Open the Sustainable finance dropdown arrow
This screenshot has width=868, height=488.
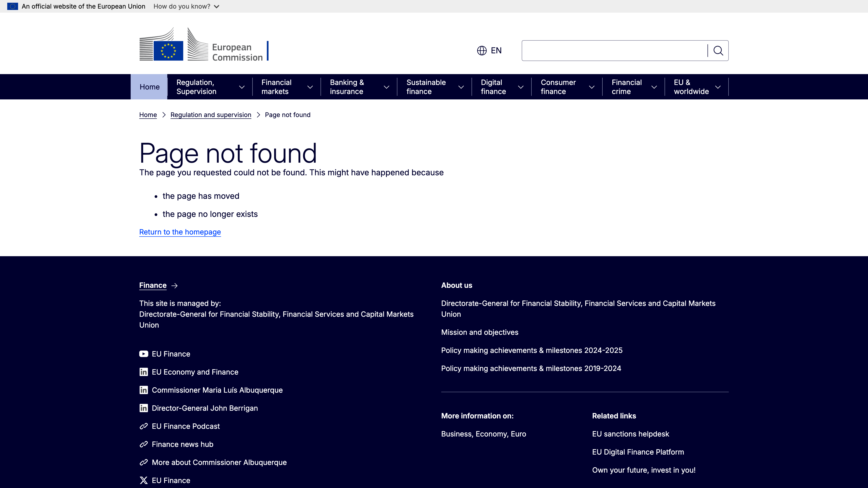[461, 87]
